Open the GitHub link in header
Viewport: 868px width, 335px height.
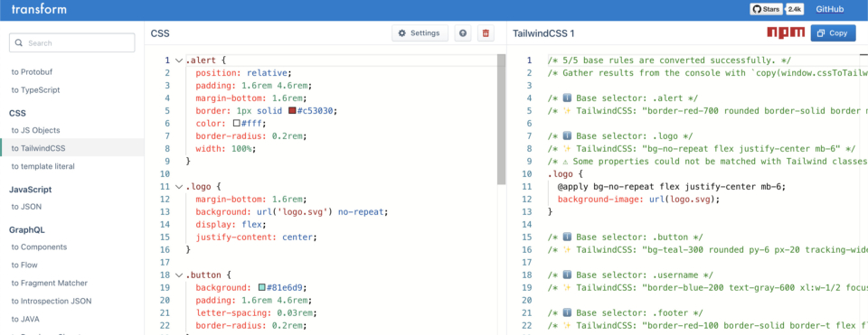(830, 9)
